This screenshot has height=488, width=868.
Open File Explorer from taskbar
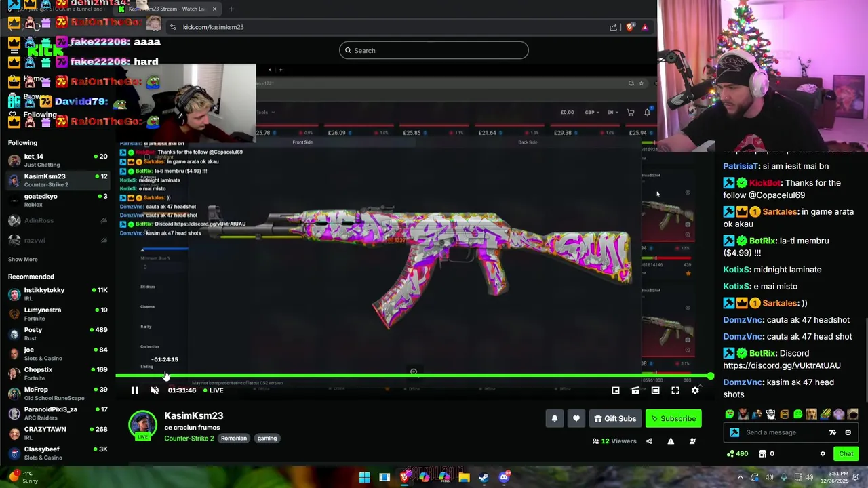click(x=464, y=477)
